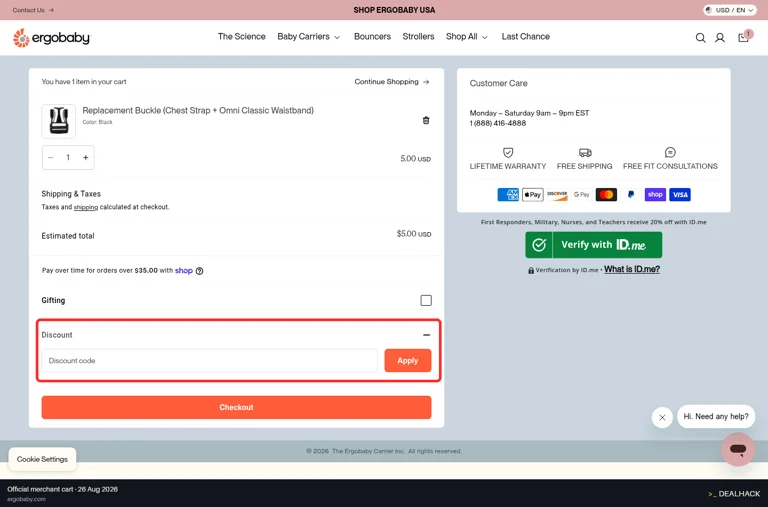Open the chat widget button

point(738,449)
